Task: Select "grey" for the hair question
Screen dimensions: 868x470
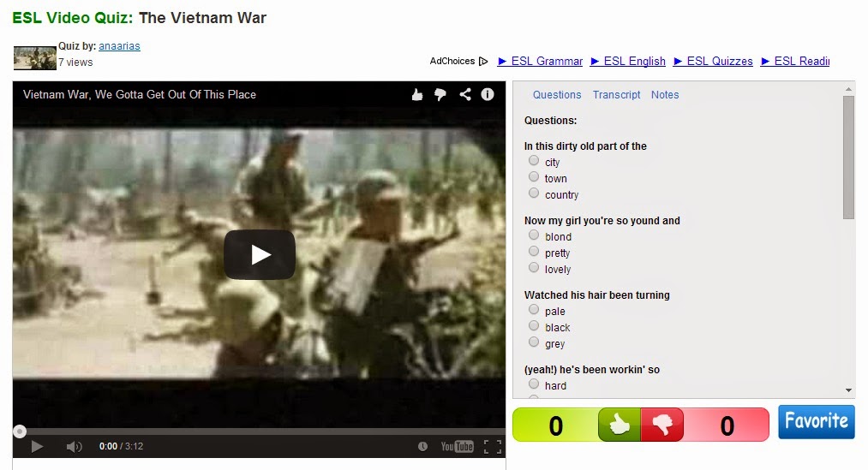Action: pos(534,342)
